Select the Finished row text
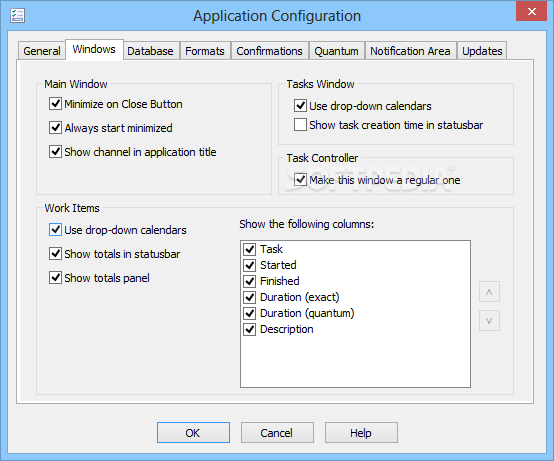 coord(279,281)
